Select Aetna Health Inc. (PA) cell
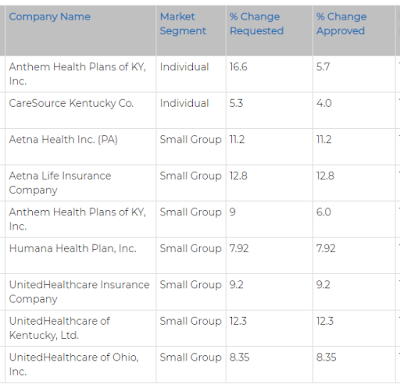This screenshot has height=388, width=400. pyautogui.click(x=81, y=147)
